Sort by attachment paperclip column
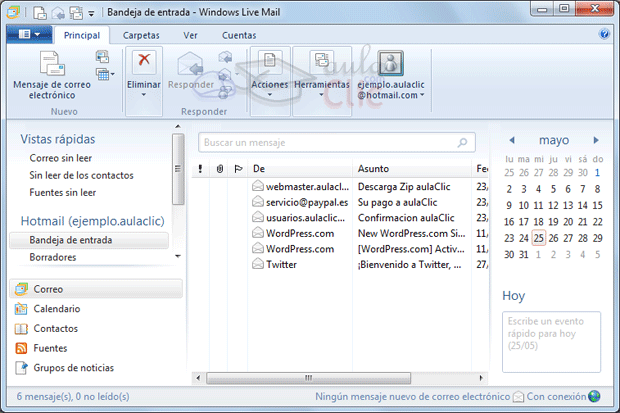Image resolution: width=620 pixels, height=413 pixels. (220, 169)
